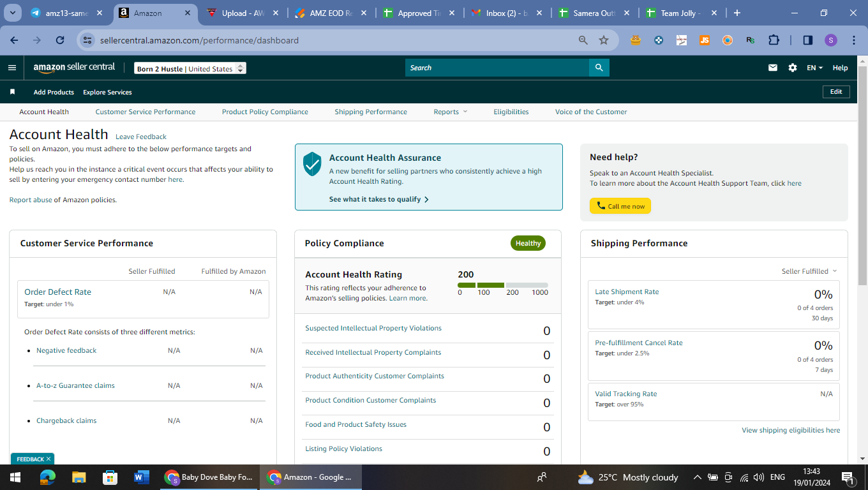Image resolution: width=868 pixels, height=490 pixels.
Task: Open the Seller Fulfilled shipping dropdown
Action: click(x=809, y=271)
